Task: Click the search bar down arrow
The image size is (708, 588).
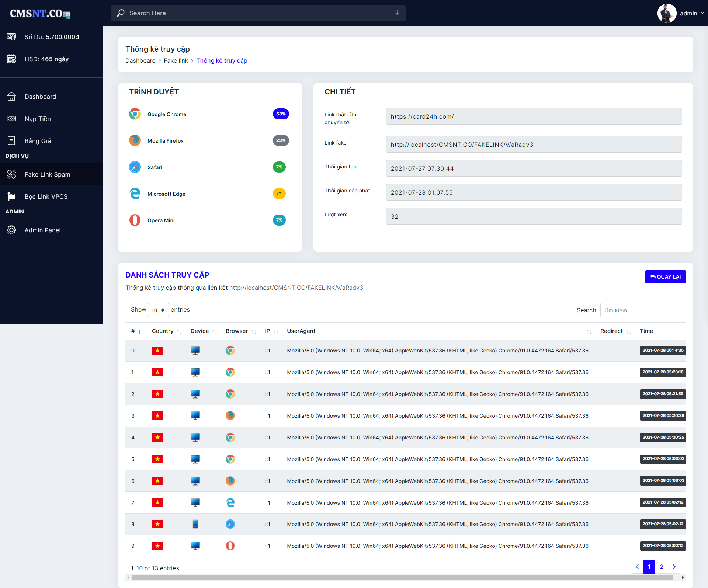Action: pos(397,13)
